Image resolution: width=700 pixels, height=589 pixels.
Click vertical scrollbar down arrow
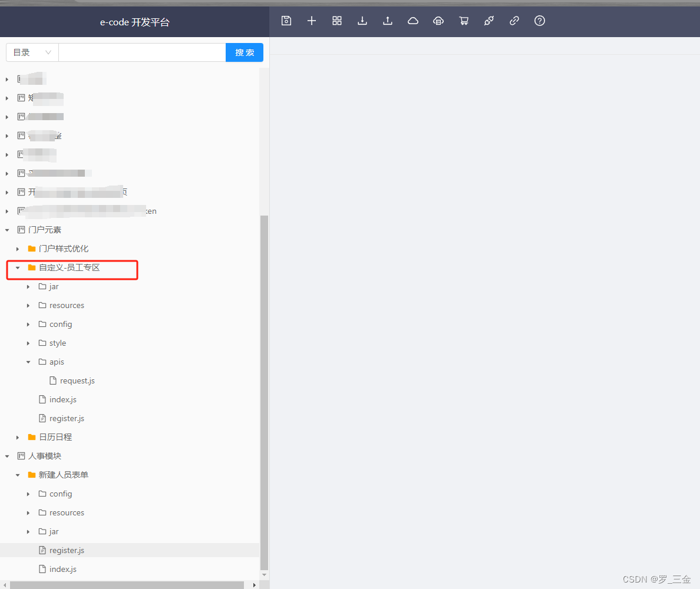point(265,575)
